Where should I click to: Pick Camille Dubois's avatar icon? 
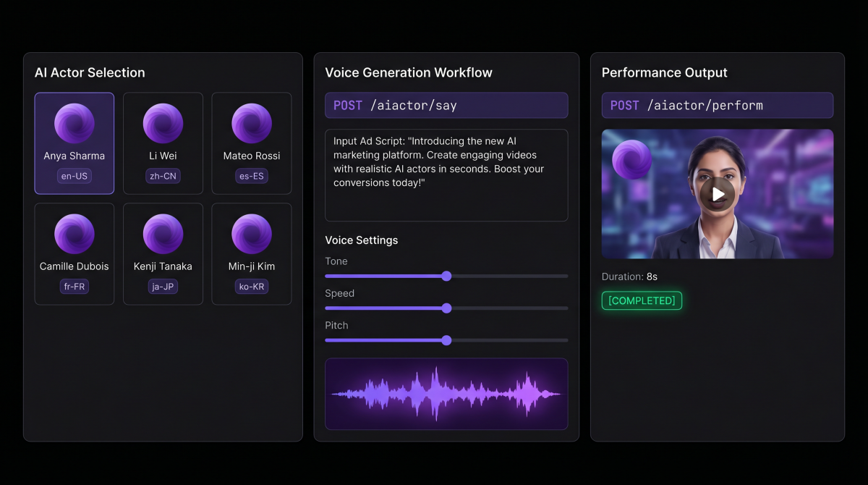click(x=75, y=234)
